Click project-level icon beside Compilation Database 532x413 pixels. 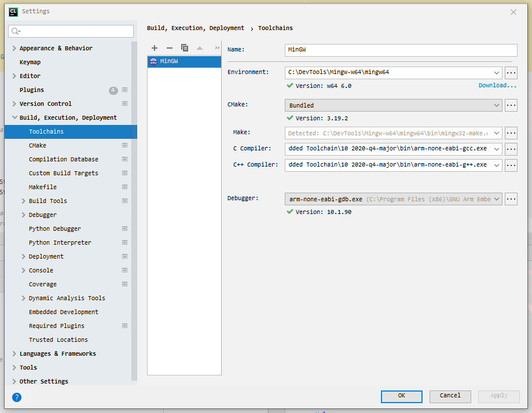coord(125,160)
